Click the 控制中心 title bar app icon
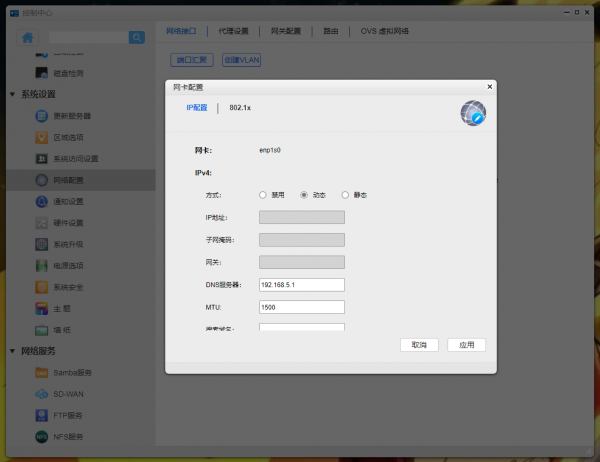Image resolution: width=600 pixels, height=462 pixels. [15, 13]
